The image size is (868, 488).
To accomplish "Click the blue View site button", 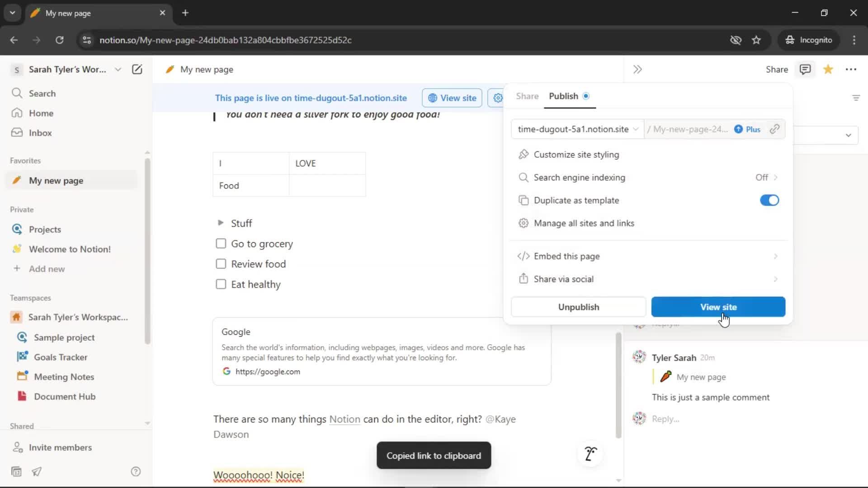I will tap(718, 307).
